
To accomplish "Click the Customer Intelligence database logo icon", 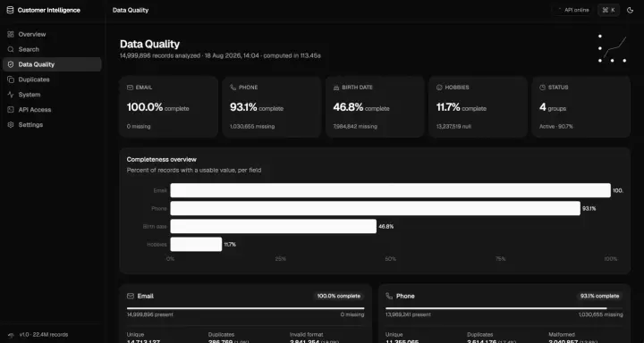I will (10, 10).
